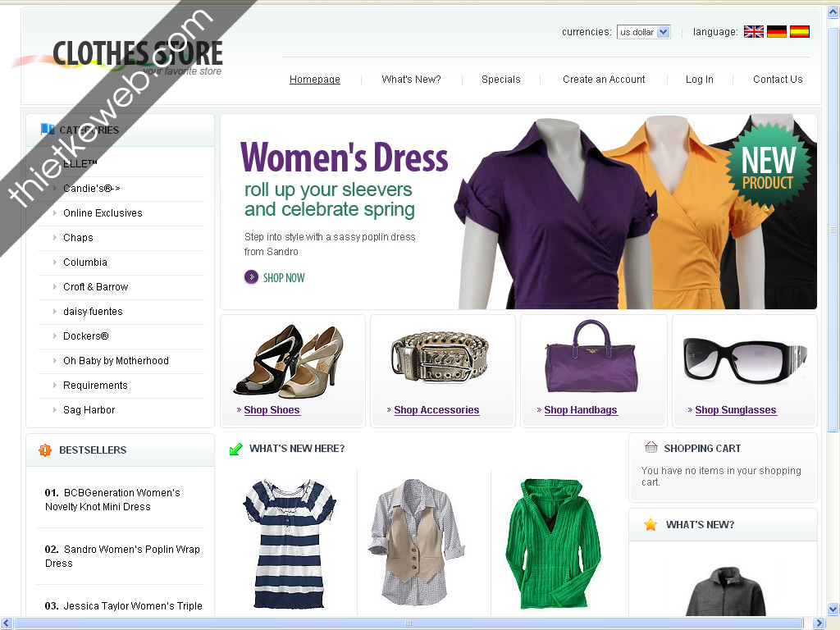The image size is (840, 630).
Task: Open the Columbia category link
Action: (x=85, y=262)
